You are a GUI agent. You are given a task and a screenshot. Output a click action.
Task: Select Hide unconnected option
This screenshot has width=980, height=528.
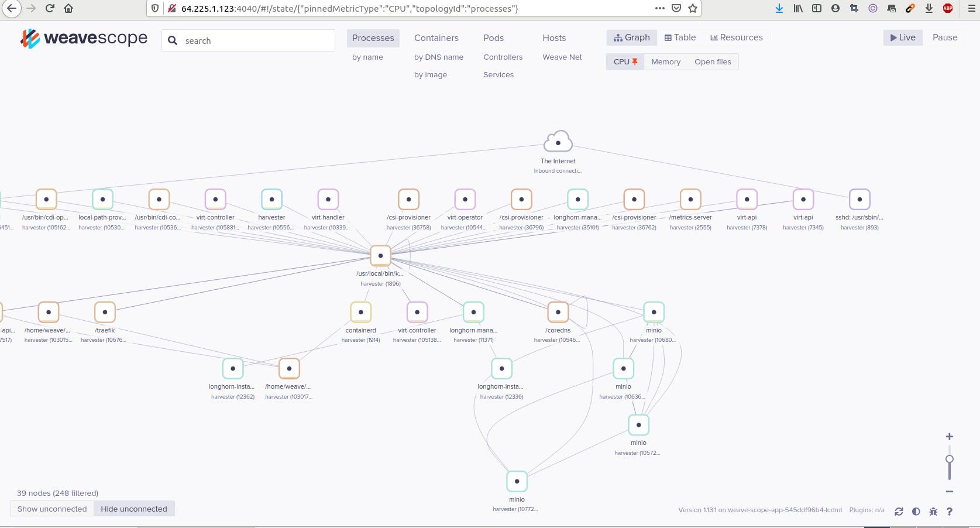pos(134,509)
